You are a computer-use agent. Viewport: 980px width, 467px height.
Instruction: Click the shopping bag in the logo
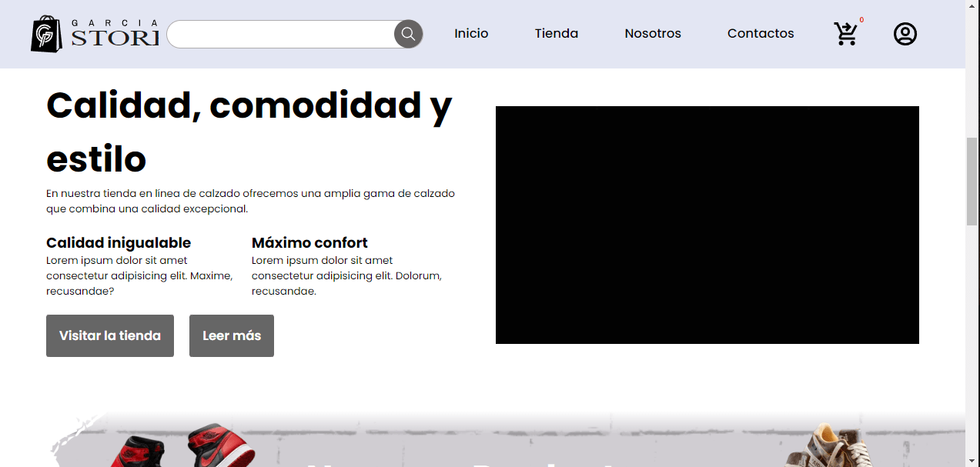point(46,34)
